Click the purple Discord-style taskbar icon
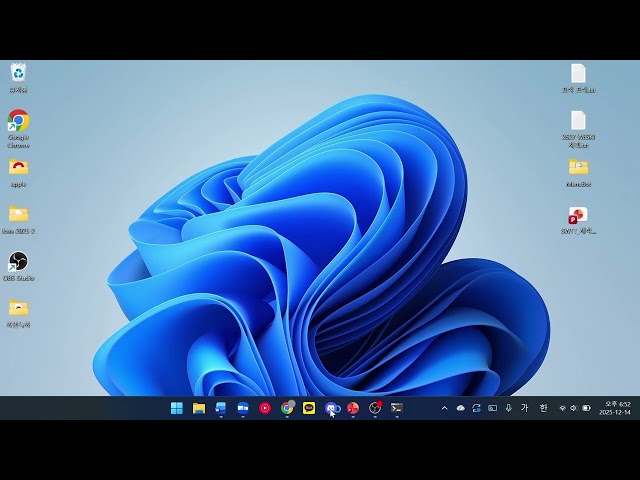Viewport: 640px width, 480px height. point(331,408)
